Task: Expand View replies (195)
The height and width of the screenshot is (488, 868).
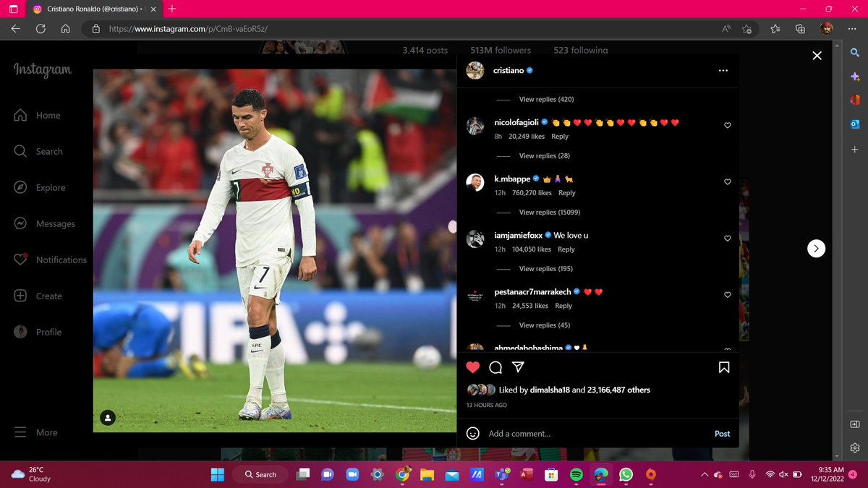Action: click(x=545, y=268)
